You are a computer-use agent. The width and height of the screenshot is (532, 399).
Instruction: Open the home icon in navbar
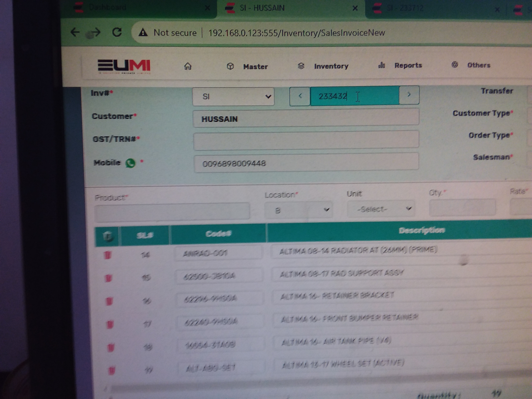point(188,66)
